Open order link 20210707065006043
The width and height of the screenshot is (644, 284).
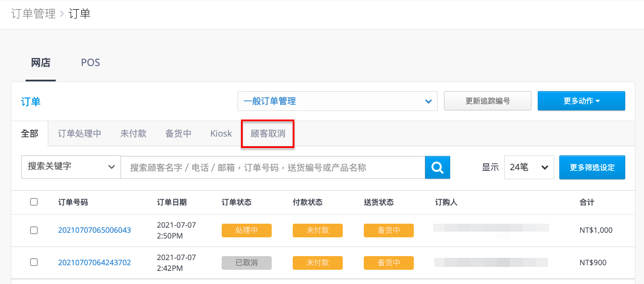click(x=94, y=230)
